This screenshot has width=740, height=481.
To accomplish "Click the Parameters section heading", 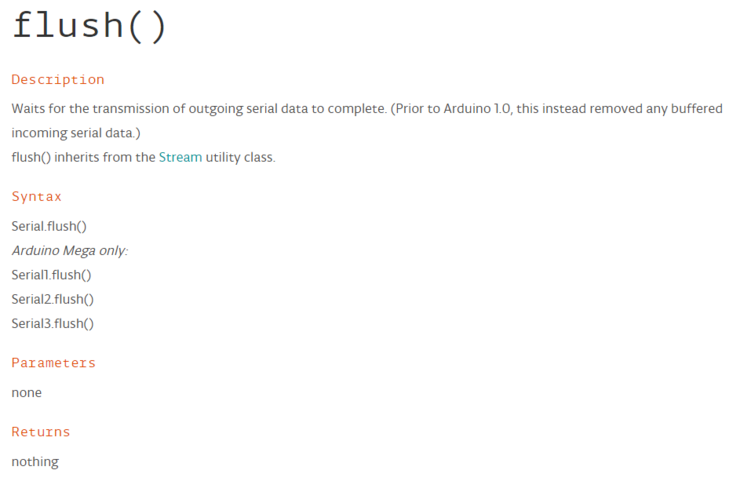I will pyautogui.click(x=53, y=363).
